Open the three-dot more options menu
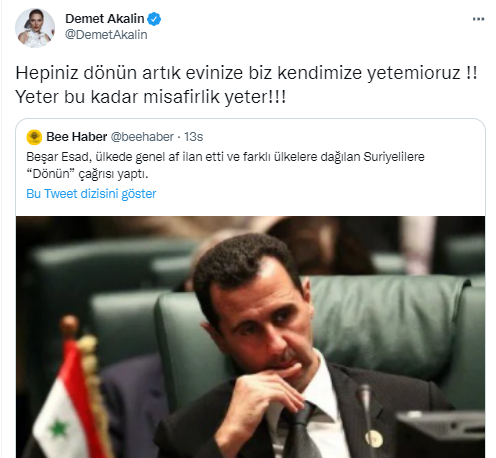This screenshot has height=458, width=496. tap(478, 19)
